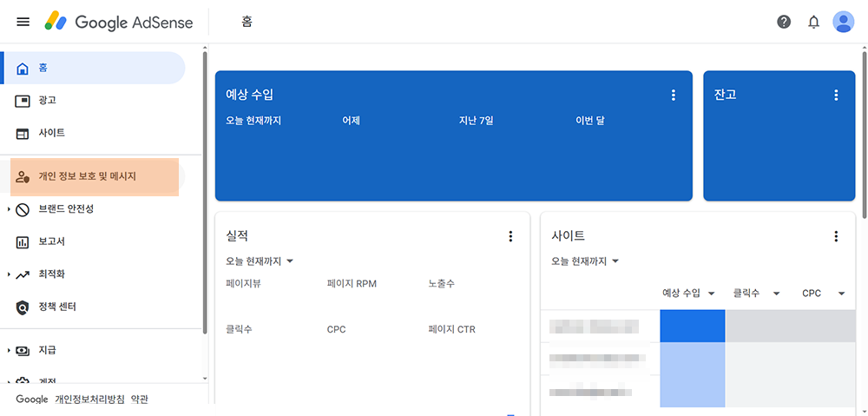This screenshot has width=868, height=416.
Task: Expand the 지급 submenu arrow
Action: pos(9,351)
